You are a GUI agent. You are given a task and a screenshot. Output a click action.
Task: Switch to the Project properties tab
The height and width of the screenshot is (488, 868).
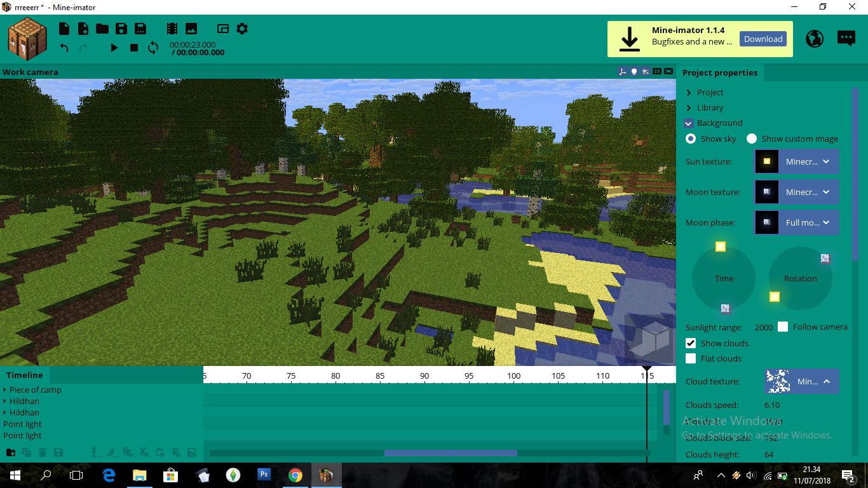click(x=721, y=72)
